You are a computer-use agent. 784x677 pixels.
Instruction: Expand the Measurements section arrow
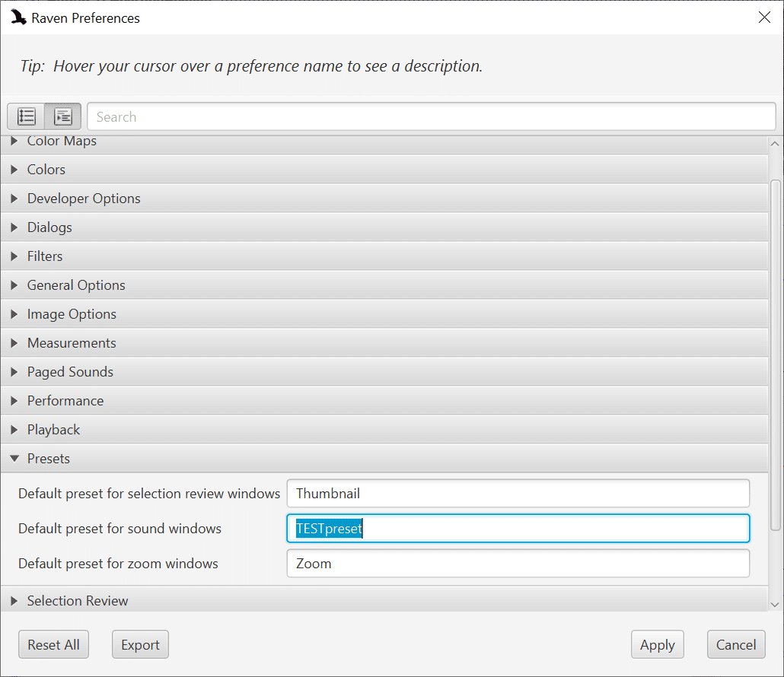[x=14, y=343]
